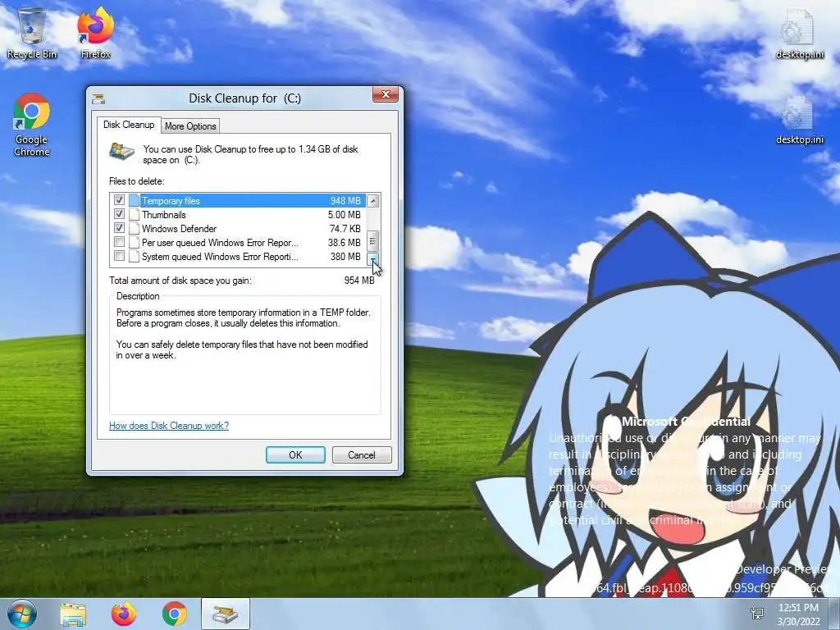840x630 pixels.
Task: Click the Disk Cleanup drive icon beside summary text
Action: click(x=121, y=152)
